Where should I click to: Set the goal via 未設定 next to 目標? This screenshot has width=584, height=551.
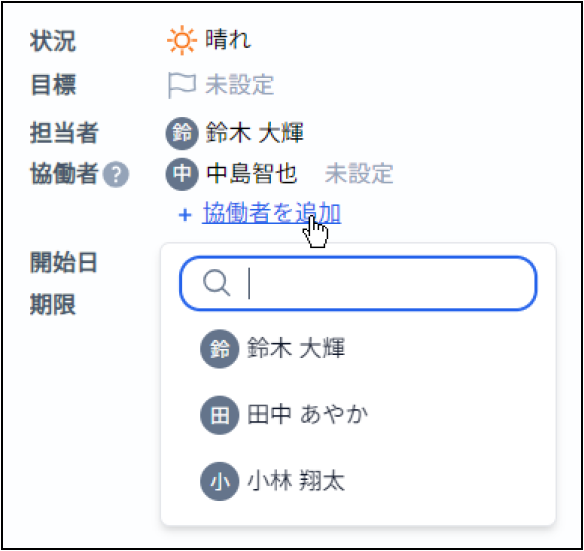click(x=239, y=85)
